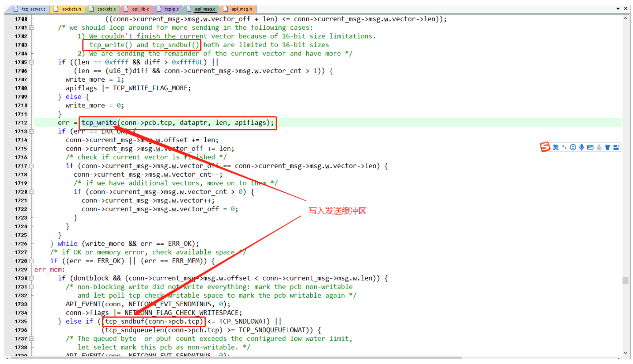This screenshot has width=633, height=364.
Task: Click the err_mem: label in the code
Action: [x=50, y=270]
